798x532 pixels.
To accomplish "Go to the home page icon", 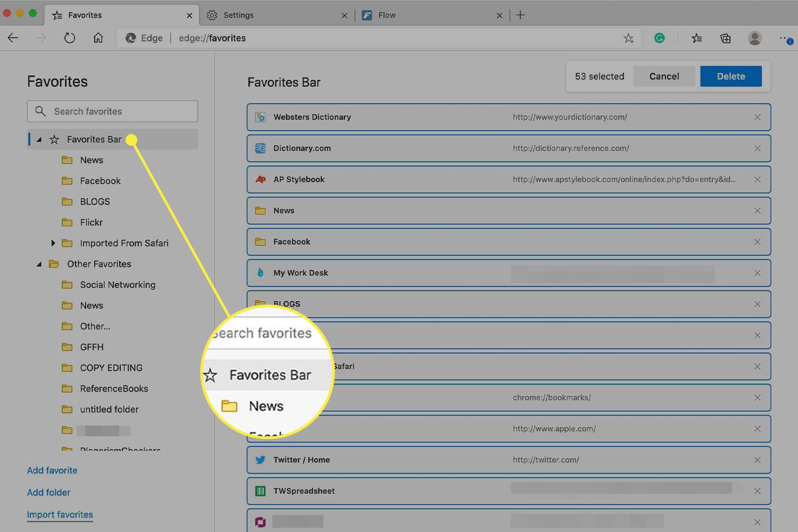I will (x=98, y=38).
